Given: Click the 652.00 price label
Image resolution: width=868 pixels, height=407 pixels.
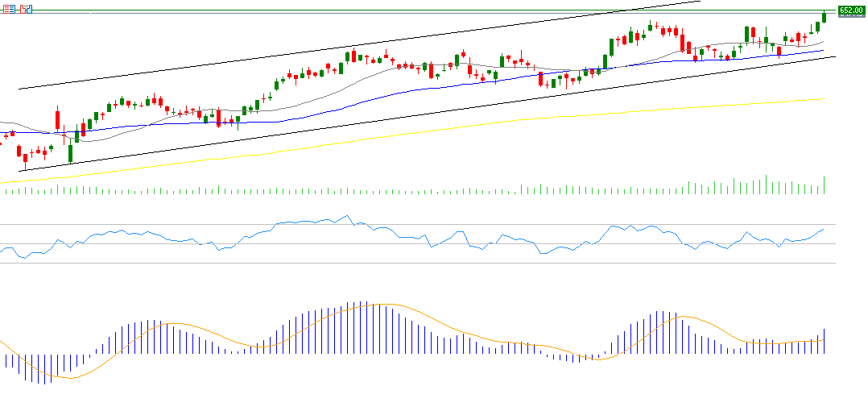Looking at the screenshot, I should coord(851,10).
